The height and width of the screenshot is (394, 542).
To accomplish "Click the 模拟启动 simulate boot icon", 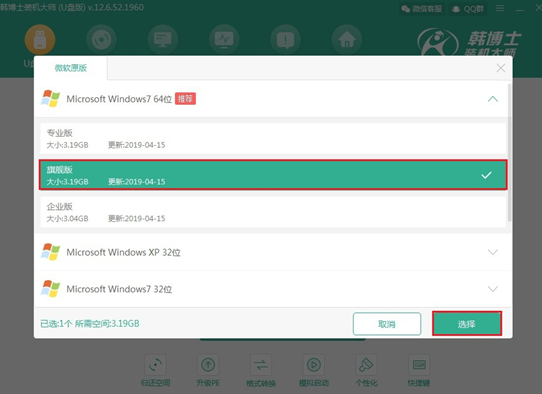I will 314,365.
